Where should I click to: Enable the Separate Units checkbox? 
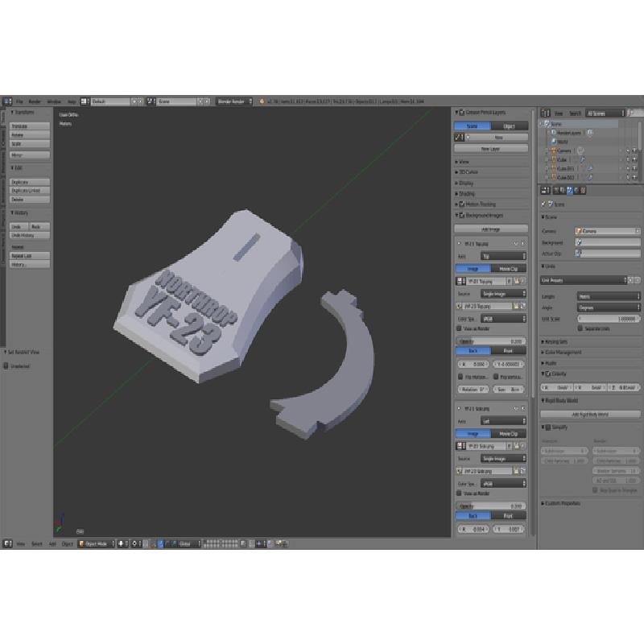[580, 328]
